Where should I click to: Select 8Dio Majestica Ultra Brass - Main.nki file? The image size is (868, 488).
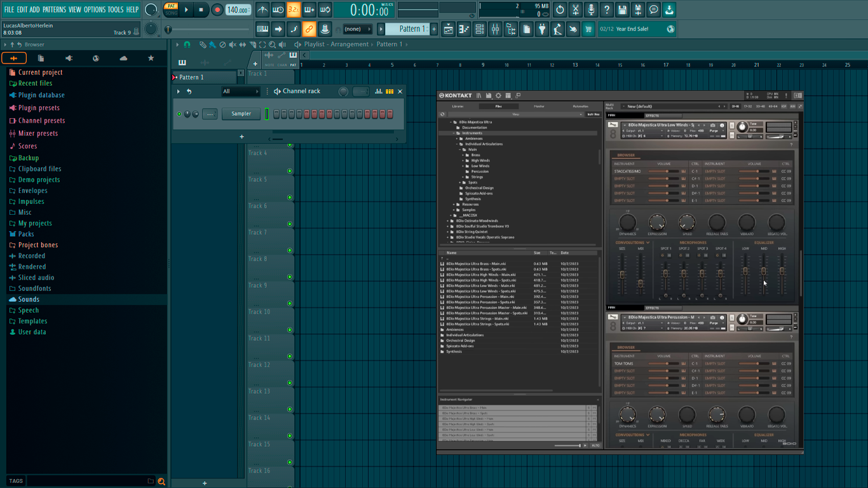[x=476, y=264]
